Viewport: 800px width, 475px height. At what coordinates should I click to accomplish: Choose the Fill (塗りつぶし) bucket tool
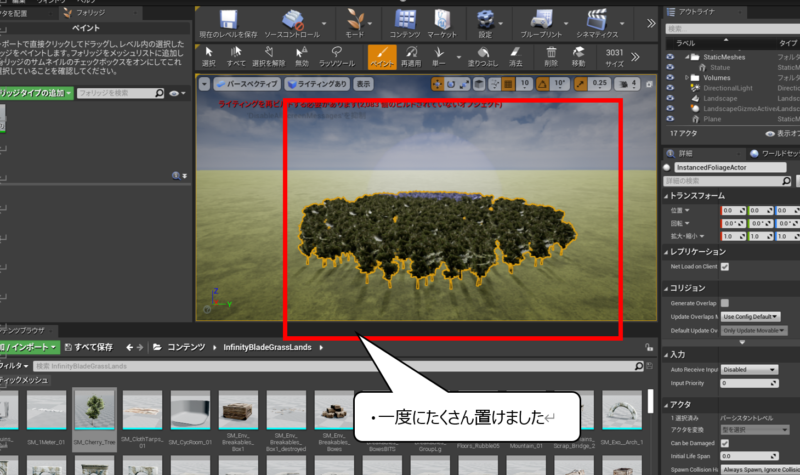[x=483, y=57]
